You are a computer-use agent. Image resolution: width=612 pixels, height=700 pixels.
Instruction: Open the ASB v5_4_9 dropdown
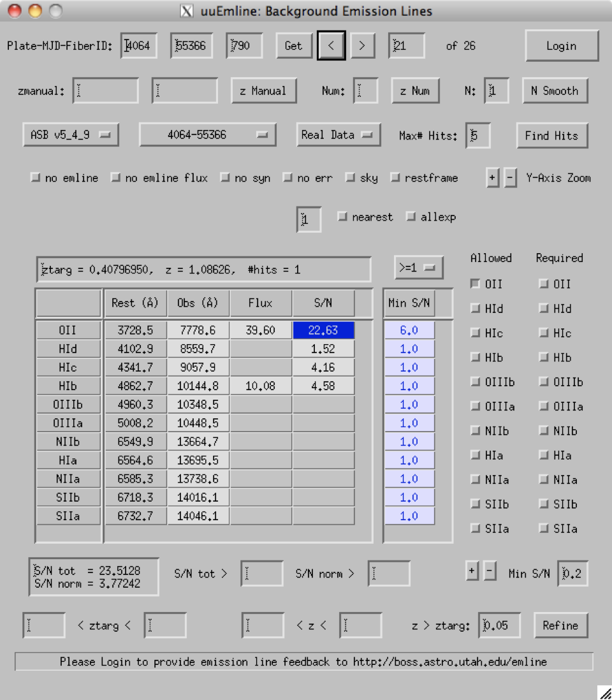[70, 135]
